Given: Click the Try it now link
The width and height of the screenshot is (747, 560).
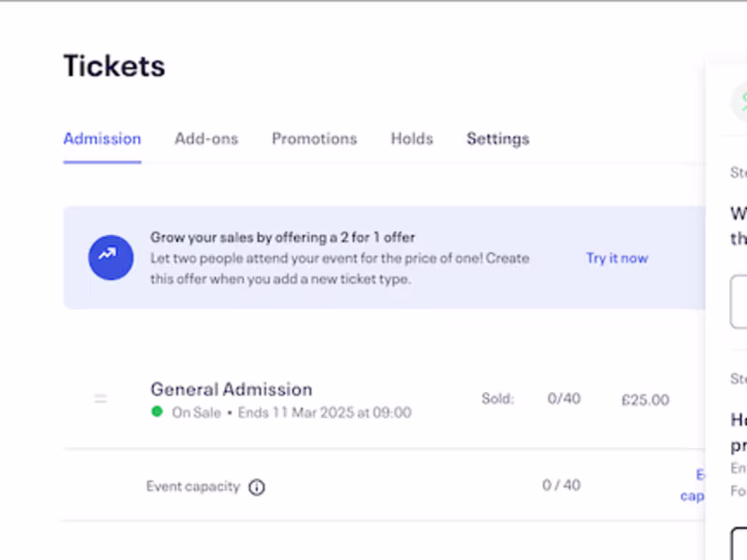Looking at the screenshot, I should tap(616, 259).
